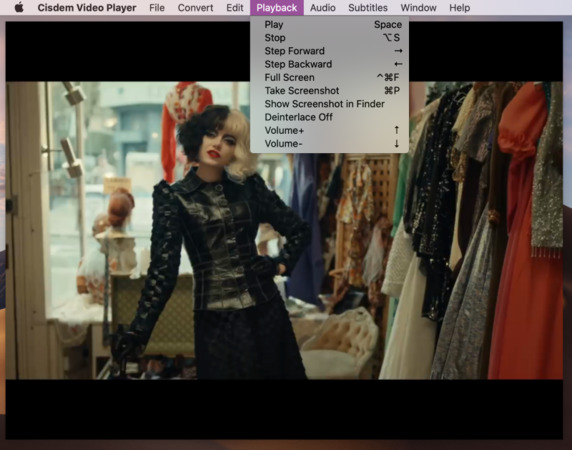Open the Convert menu
This screenshot has height=450, width=572.
195,8
